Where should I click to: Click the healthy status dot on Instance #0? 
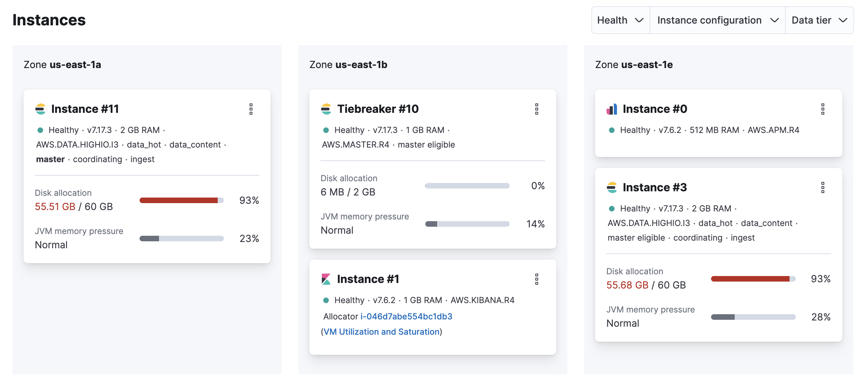[x=612, y=130]
